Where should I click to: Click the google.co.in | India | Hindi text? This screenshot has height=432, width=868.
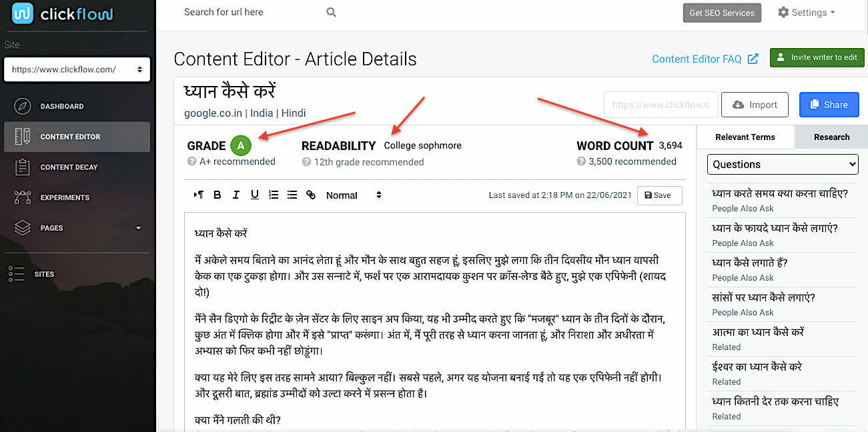245,113
